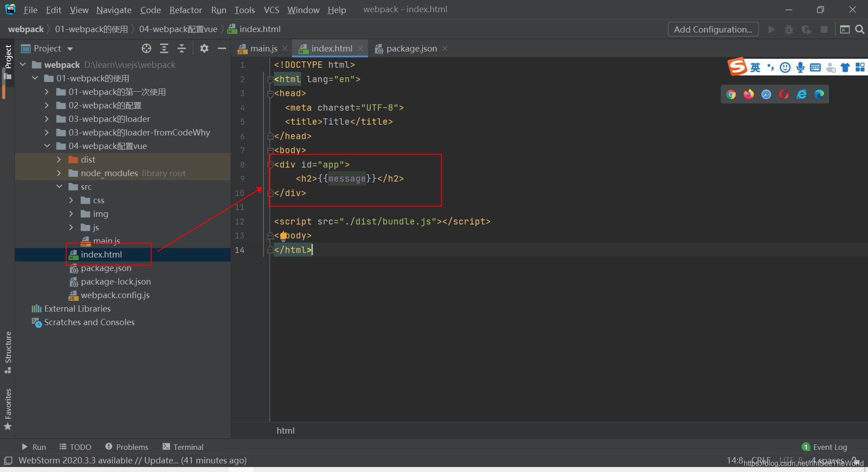868x472 pixels.
Task: Select External Libraries in project tree
Action: (x=77, y=308)
